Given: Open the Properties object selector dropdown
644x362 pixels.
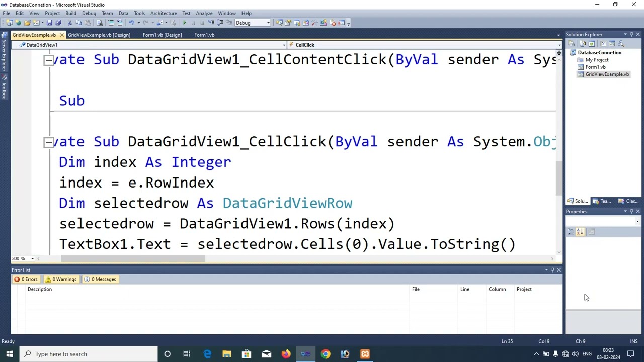Looking at the screenshot, I should (x=637, y=222).
